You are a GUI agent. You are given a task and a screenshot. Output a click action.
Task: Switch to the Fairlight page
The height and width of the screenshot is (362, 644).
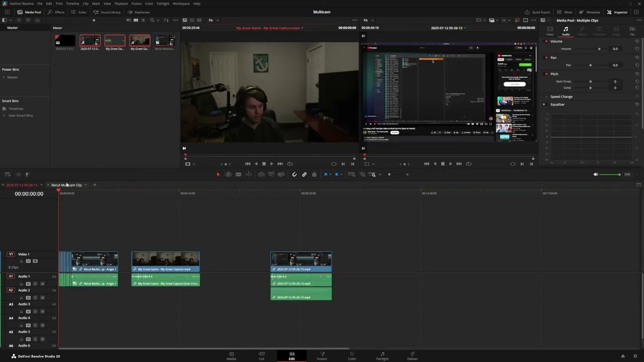click(x=382, y=355)
